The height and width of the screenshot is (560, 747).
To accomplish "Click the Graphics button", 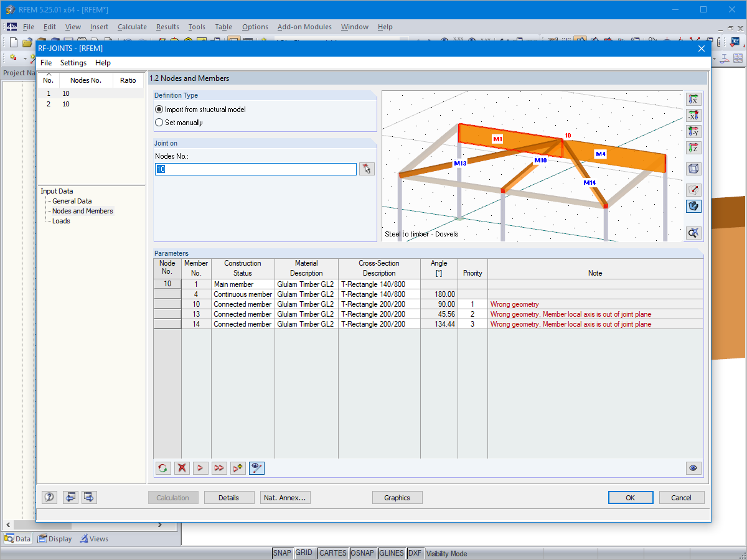I will [x=397, y=497].
